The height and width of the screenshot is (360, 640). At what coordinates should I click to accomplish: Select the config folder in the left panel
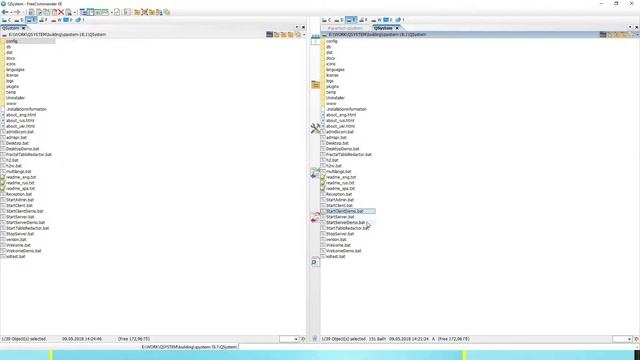12,41
